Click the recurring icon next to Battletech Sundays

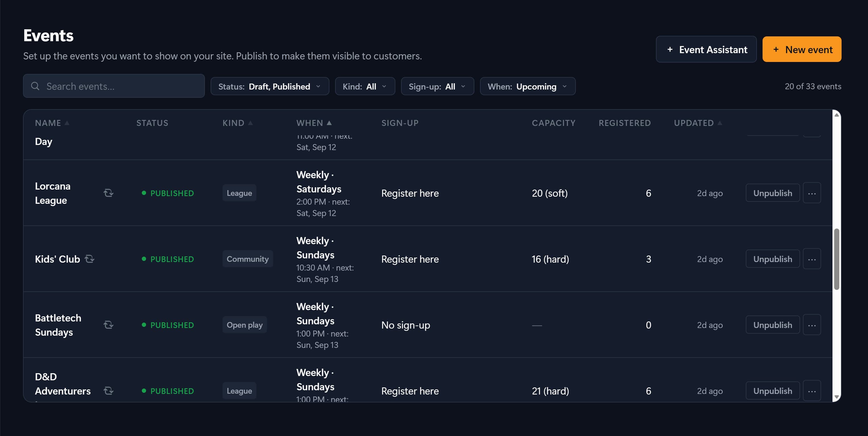tap(108, 325)
